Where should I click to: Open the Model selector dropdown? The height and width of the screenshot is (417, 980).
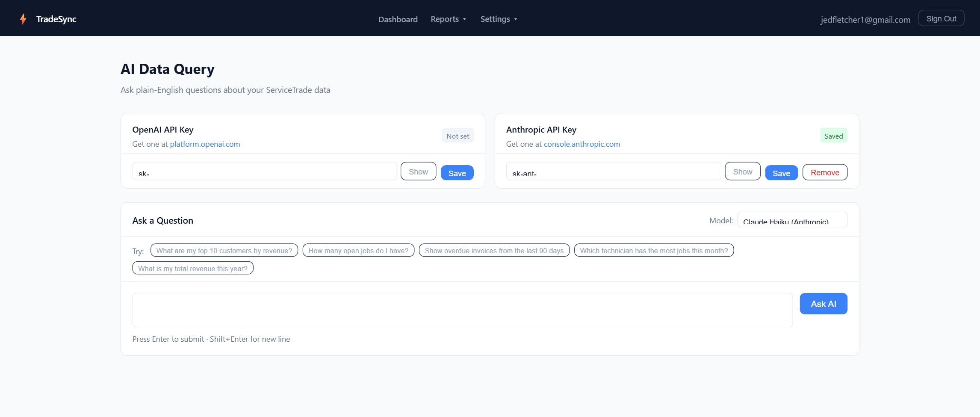click(x=792, y=220)
